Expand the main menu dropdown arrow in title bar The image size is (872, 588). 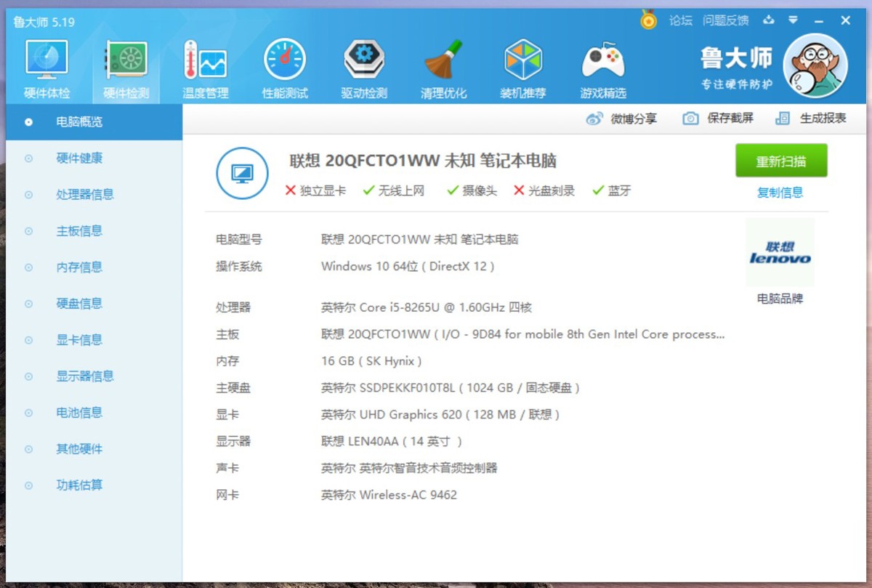[794, 20]
